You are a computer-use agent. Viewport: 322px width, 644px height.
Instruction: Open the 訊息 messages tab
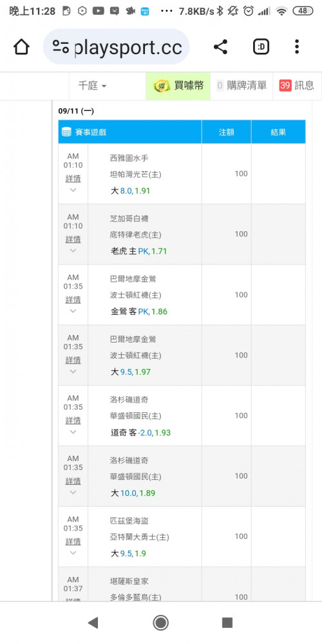[x=297, y=86]
